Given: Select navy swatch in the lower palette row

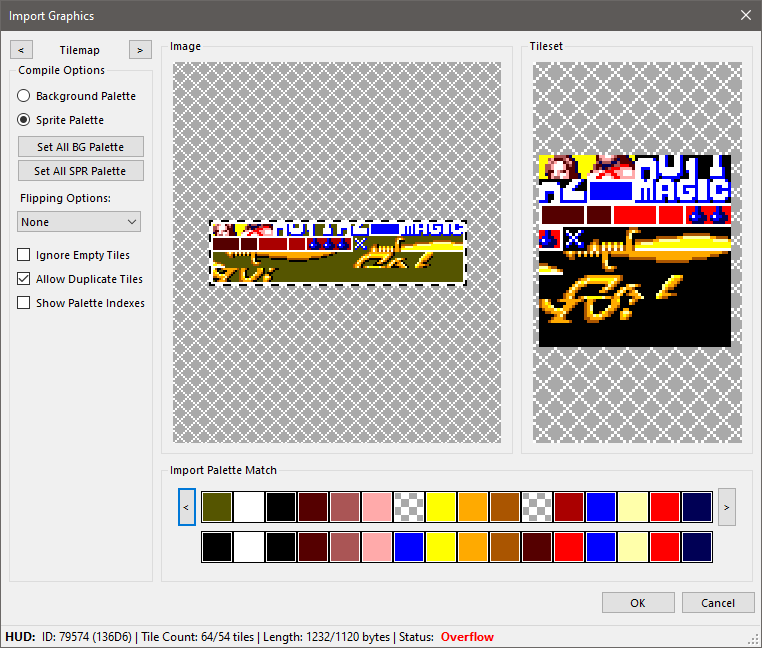Looking at the screenshot, I should click(x=697, y=547).
